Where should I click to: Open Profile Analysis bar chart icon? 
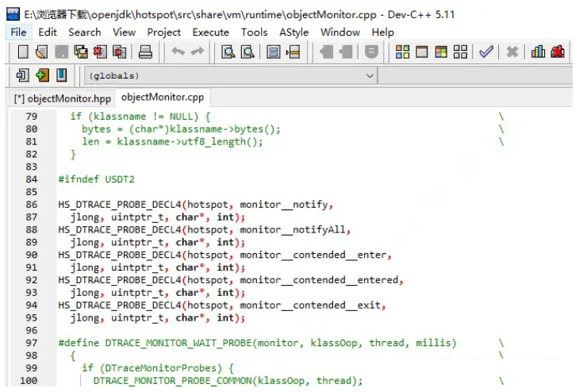[x=539, y=52]
